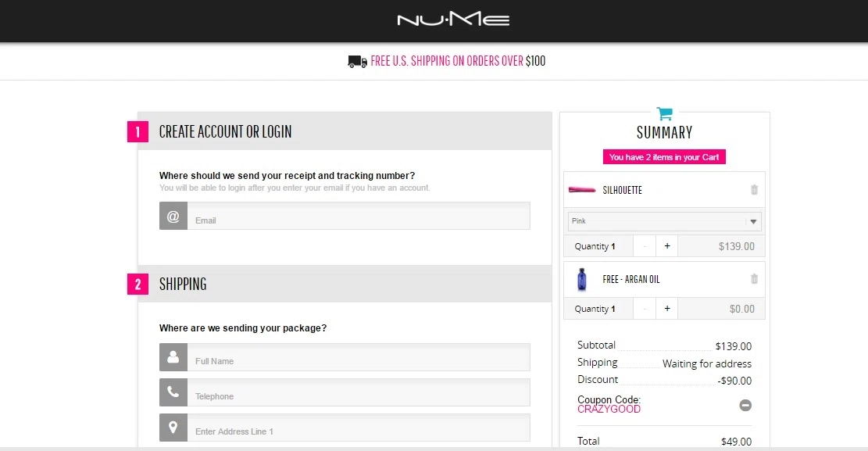Click the Create Account or Login heading
Viewport: 868px width, 451px height.
coord(225,132)
